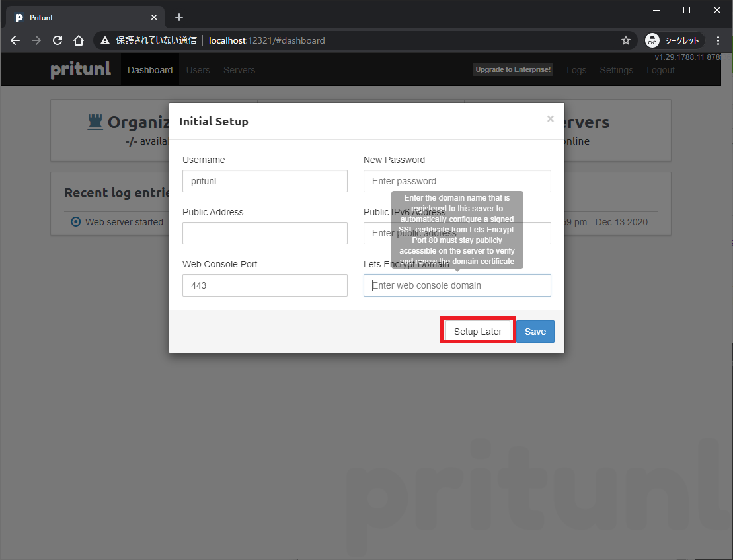
Task: Focus the Public Address field
Action: [265, 233]
